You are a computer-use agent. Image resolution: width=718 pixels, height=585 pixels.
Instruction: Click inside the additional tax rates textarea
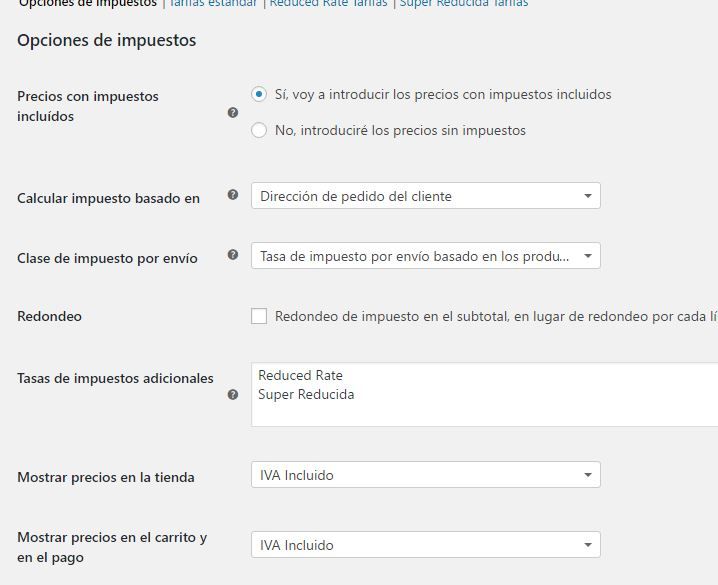(484, 395)
